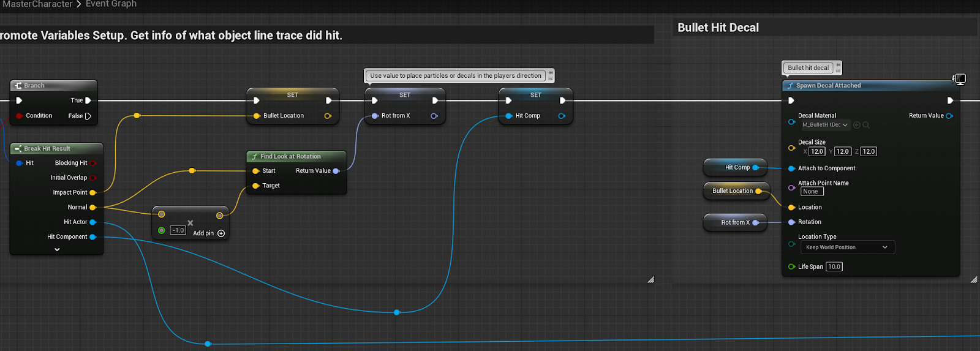Image resolution: width=980 pixels, height=351 pixels.
Task: Click the MasterCharacter breadcrumb link
Action: tap(37, 4)
